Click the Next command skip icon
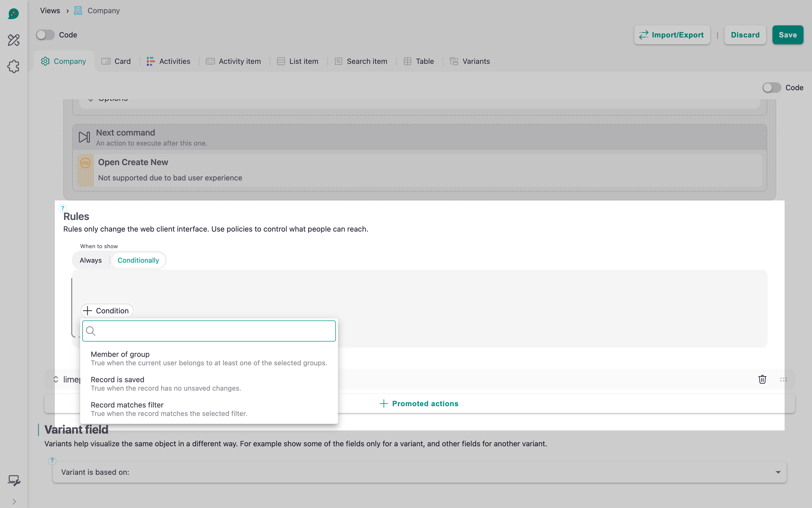 84,137
